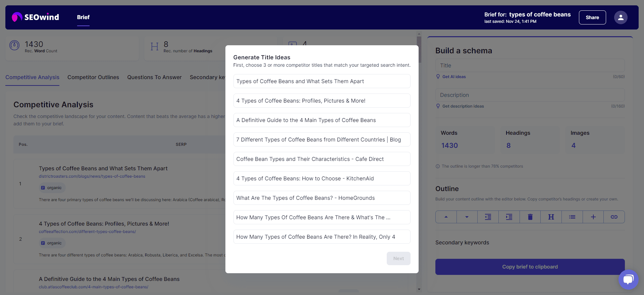Click the H heading icon in the Outline toolbar
The width and height of the screenshot is (644, 295).
tap(551, 217)
